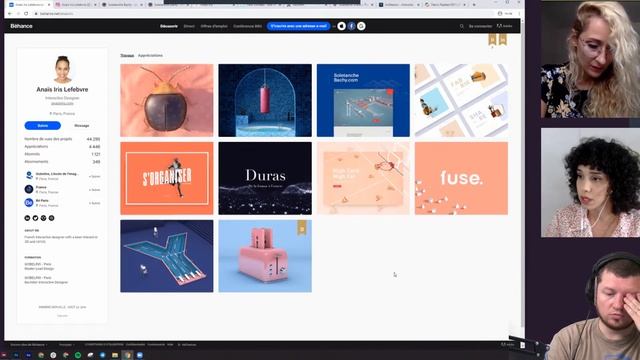Image resolution: width=640 pixels, height=360 pixels.
Task: Open the search magnifier icon in Behance header
Action: (462, 26)
